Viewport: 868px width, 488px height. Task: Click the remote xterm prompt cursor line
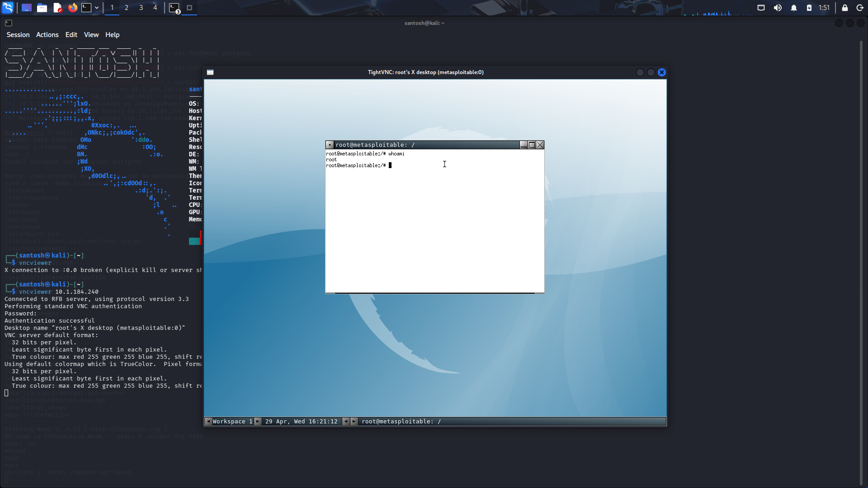click(x=359, y=165)
